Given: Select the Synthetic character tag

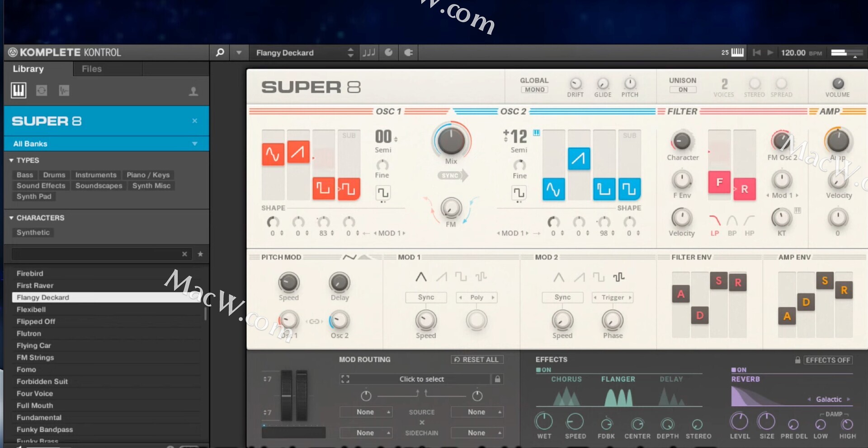Looking at the screenshot, I should pos(33,233).
